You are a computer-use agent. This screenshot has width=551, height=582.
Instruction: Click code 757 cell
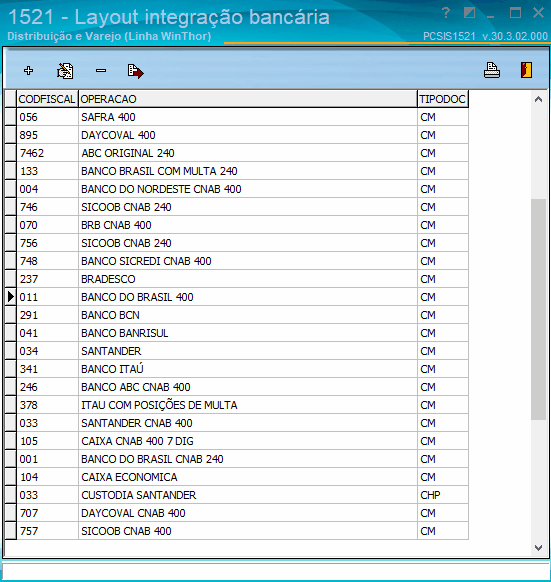coord(48,531)
